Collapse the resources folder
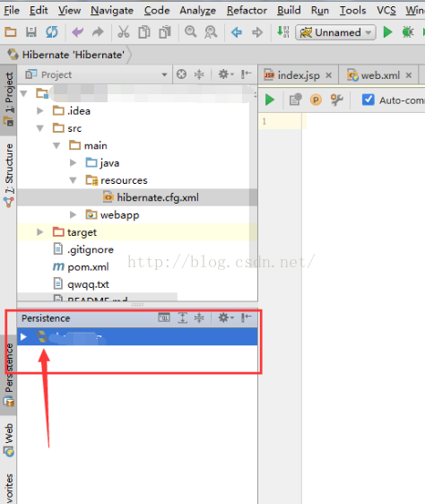Image resolution: width=425 pixels, height=504 pixels. click(x=73, y=180)
